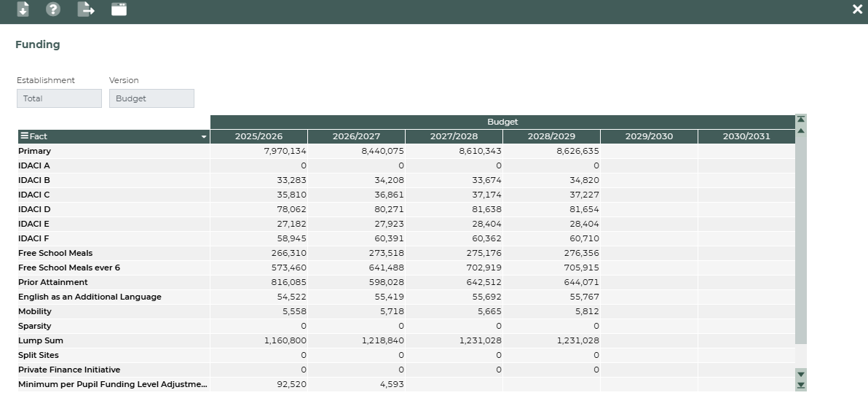The width and height of the screenshot is (868, 398).
Task: Open the Version Budget selector
Action: [151, 98]
